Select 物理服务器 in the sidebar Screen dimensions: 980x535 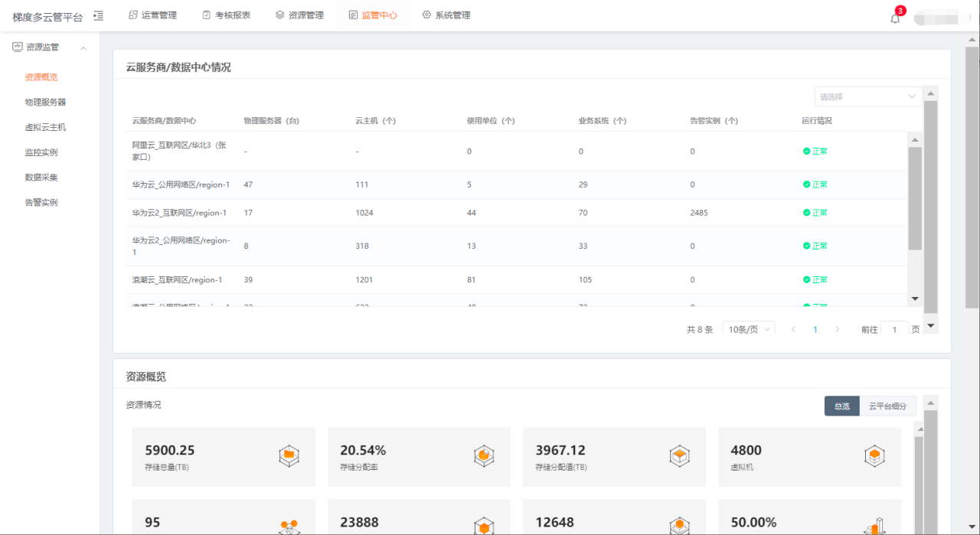[45, 102]
